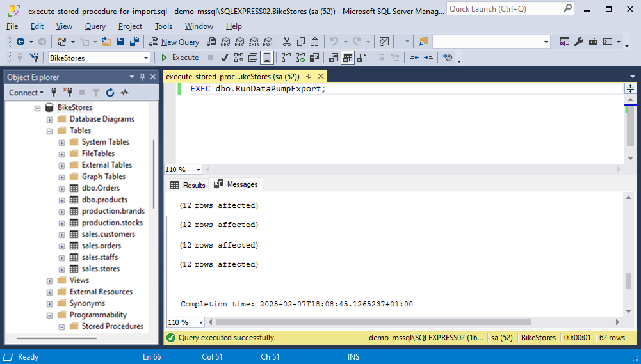This screenshot has height=364, width=641.
Task: Click the Find in Files icon
Action: (x=423, y=42)
